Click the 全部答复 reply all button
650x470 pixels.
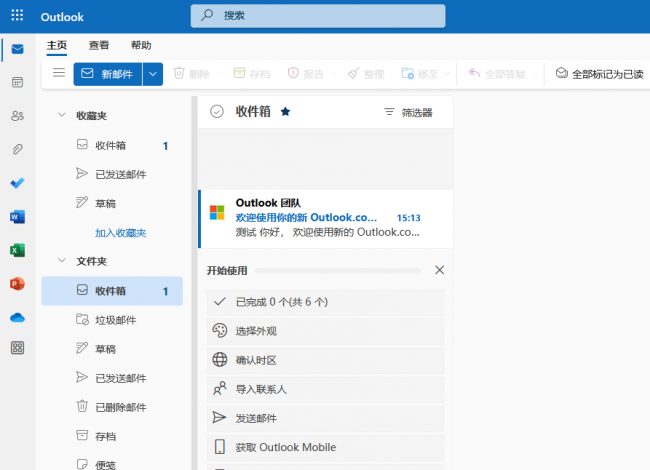pos(497,74)
